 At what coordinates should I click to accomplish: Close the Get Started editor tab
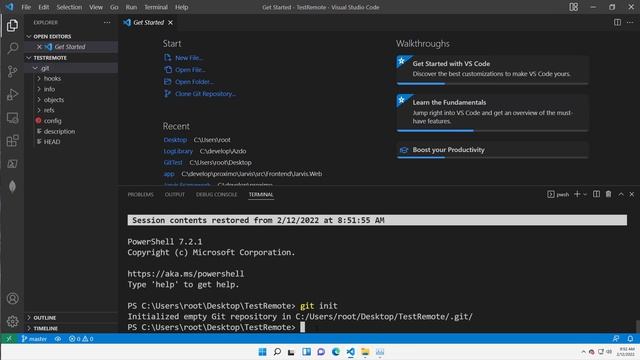point(170,22)
